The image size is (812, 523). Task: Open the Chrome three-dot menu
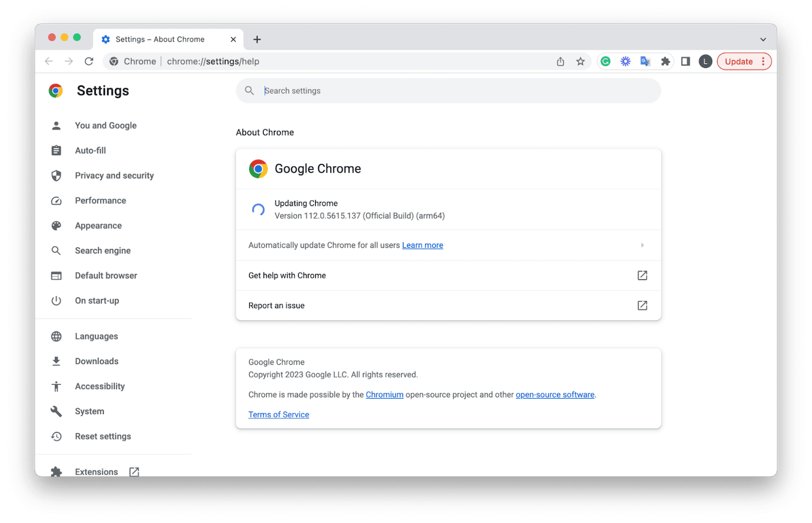[x=763, y=61]
